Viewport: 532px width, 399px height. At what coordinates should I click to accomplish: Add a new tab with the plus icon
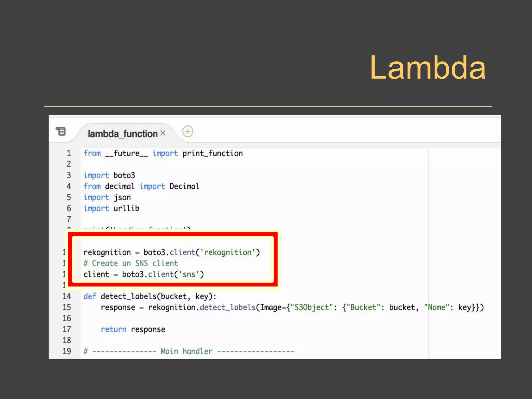188,131
